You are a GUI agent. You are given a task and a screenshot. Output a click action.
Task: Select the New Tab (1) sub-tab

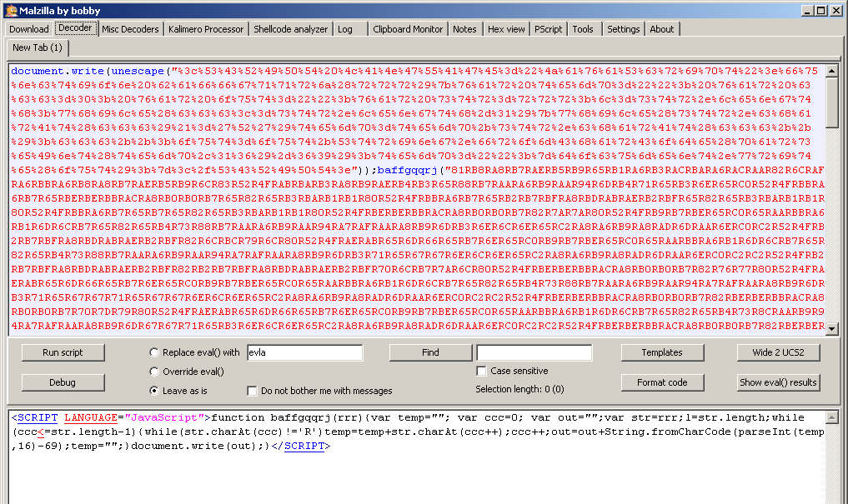pyautogui.click(x=38, y=48)
